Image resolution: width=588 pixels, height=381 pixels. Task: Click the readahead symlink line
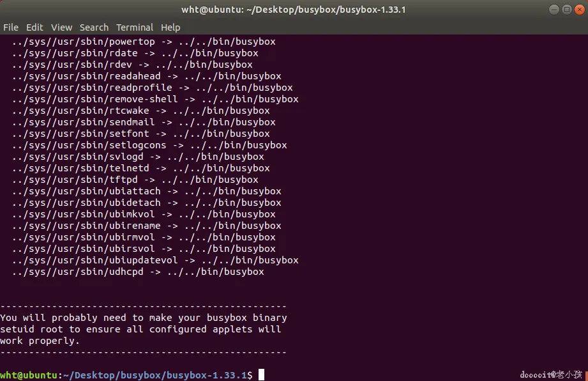[x=147, y=76]
